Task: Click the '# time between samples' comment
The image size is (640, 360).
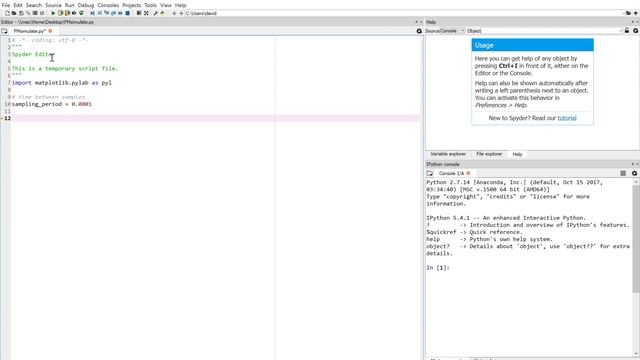Action: [x=48, y=97]
